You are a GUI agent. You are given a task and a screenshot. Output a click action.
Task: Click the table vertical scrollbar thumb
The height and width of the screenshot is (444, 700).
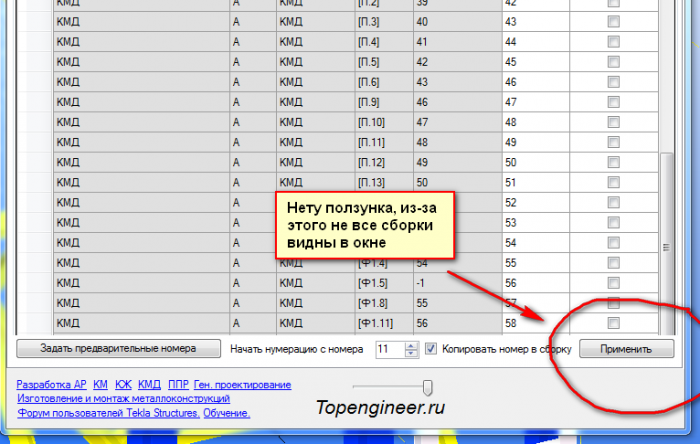pyautogui.click(x=666, y=245)
